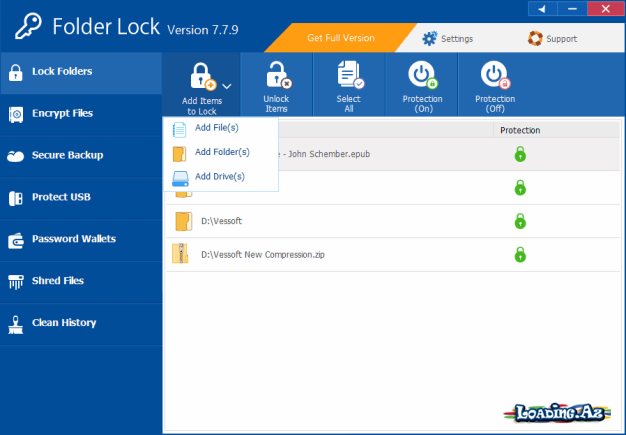This screenshot has width=626, height=435.
Task: Click green lock of John Schember.epub row
Action: (520, 154)
